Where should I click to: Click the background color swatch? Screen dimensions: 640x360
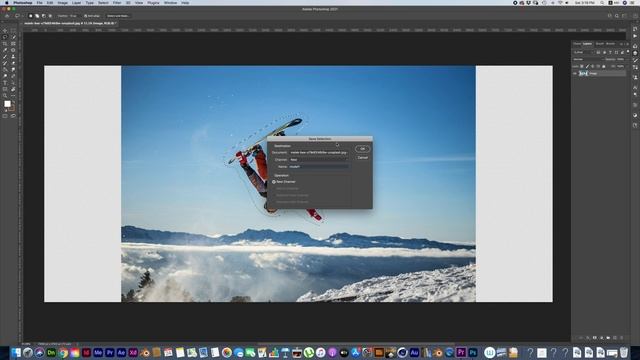tap(12, 109)
